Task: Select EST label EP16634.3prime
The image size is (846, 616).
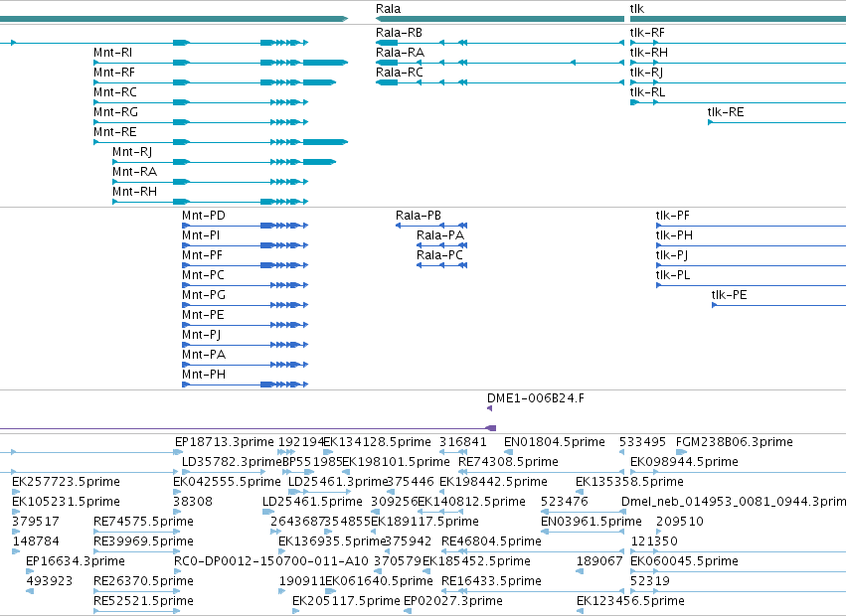Action: [x=76, y=561]
